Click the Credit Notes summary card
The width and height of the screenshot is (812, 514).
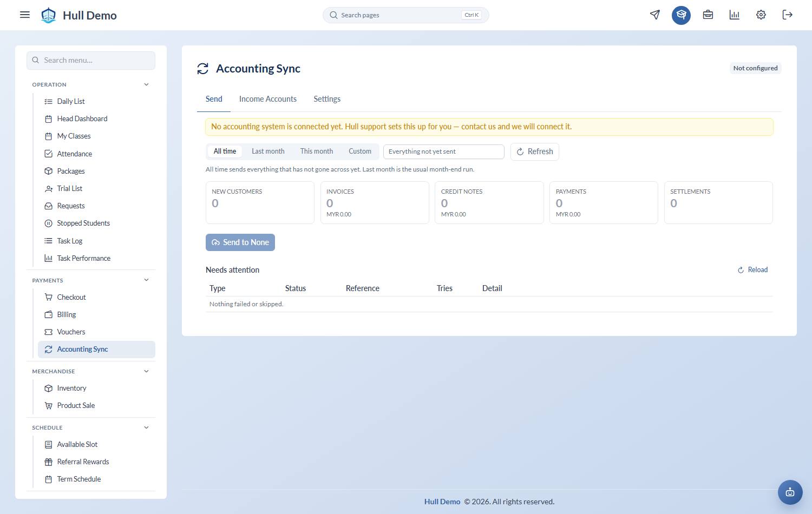pyautogui.click(x=489, y=202)
